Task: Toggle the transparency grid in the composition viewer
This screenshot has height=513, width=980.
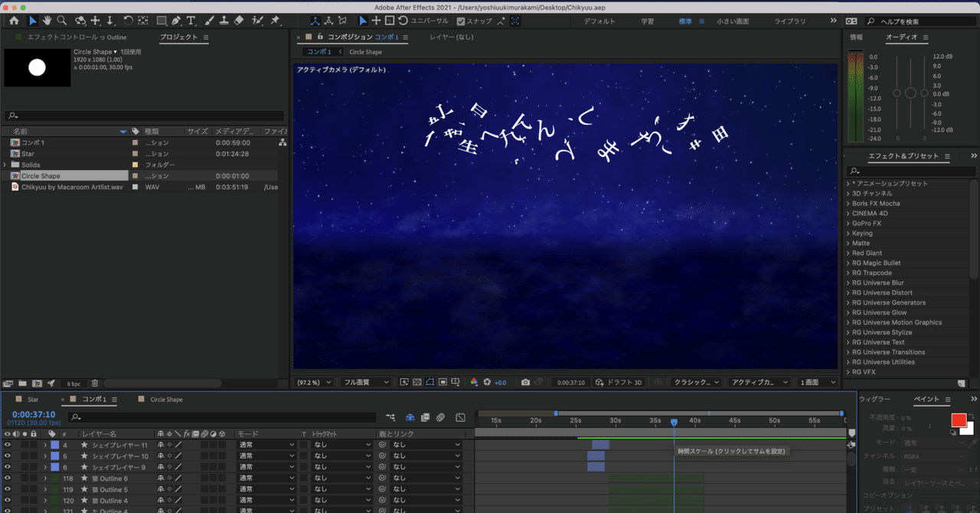Action: (417, 382)
